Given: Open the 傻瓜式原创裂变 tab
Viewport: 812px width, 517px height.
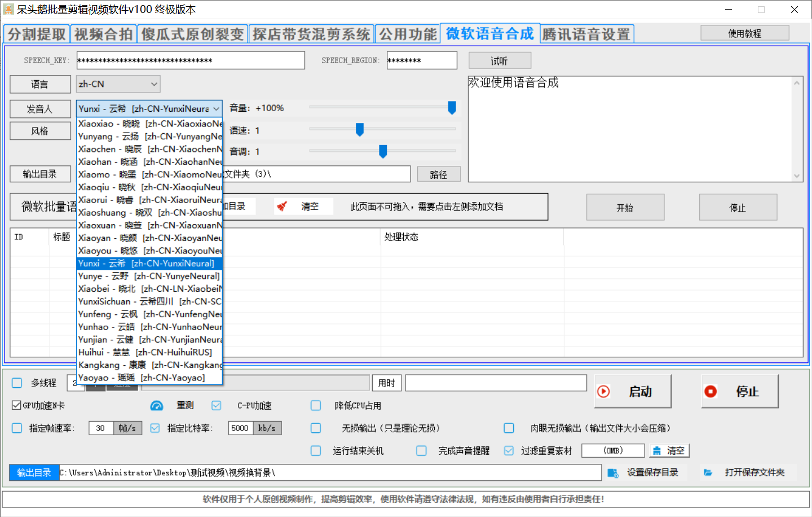Looking at the screenshot, I should pos(192,34).
